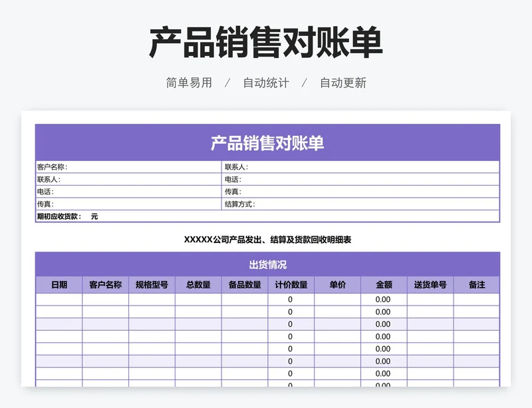This screenshot has width=532, height=408.
Task: Click the 简单易用 tagline text
Action: [189, 83]
